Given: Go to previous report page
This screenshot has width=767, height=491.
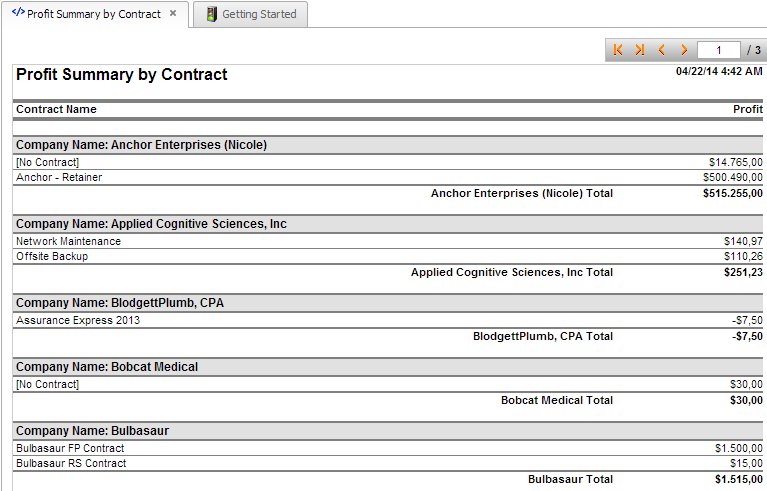Looking at the screenshot, I should 662,50.
